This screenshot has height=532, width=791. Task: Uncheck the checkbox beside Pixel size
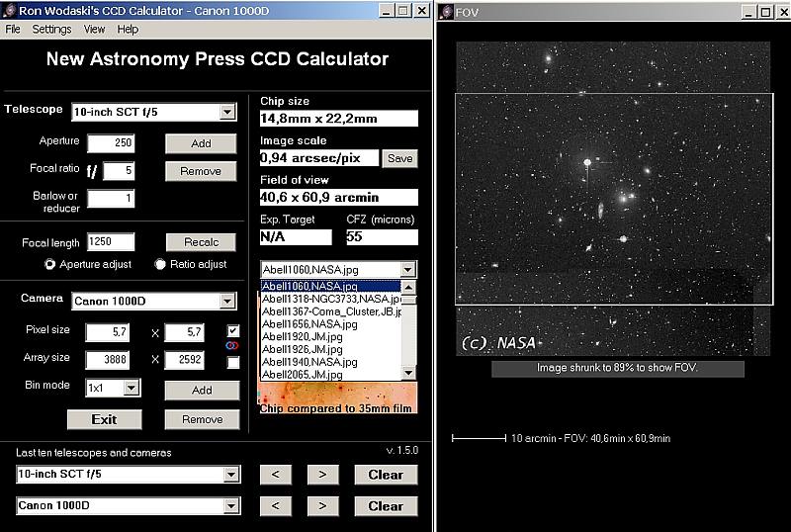tap(232, 330)
